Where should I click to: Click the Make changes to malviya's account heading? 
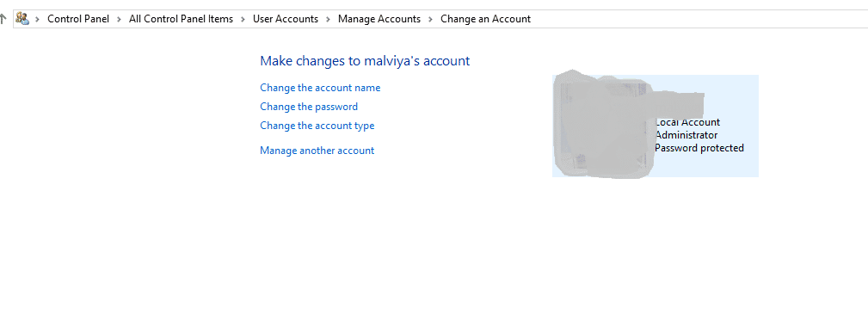pyautogui.click(x=365, y=61)
